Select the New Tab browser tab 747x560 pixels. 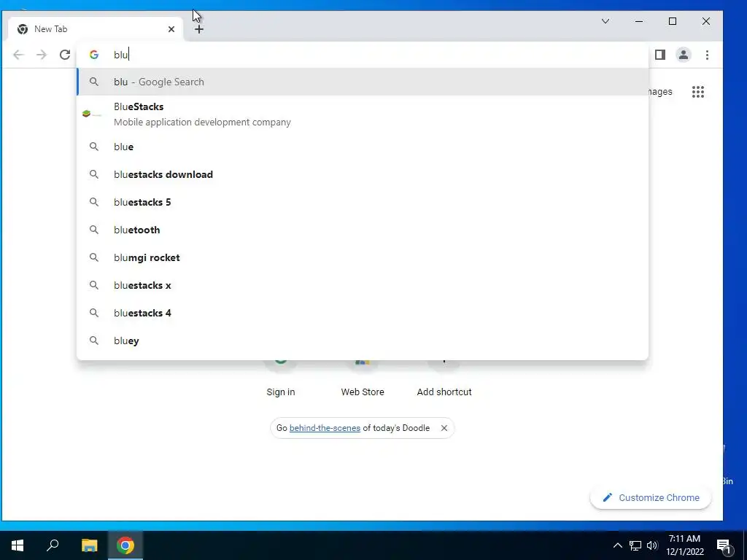96,29
